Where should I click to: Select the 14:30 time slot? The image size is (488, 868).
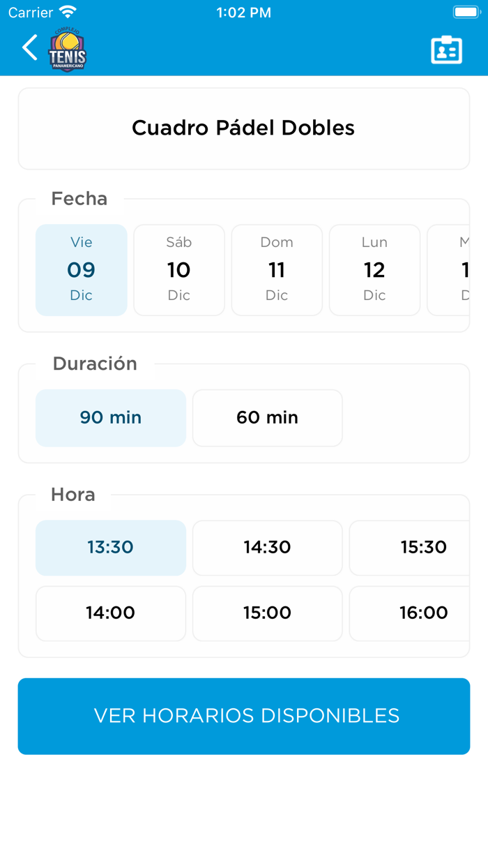pyautogui.click(x=267, y=548)
